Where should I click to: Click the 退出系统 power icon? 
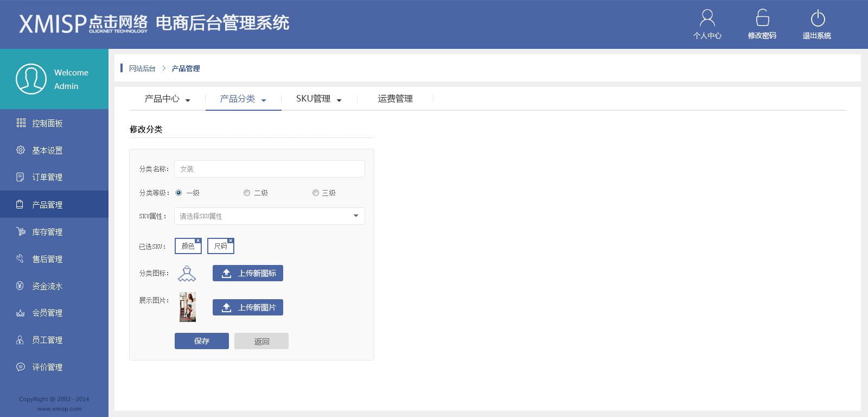(818, 18)
